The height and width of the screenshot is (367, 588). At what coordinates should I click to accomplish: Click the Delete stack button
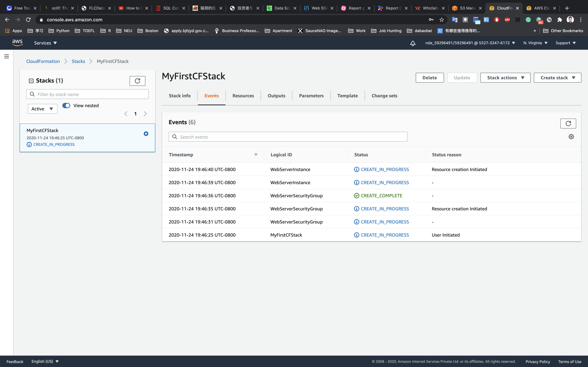pyautogui.click(x=429, y=78)
